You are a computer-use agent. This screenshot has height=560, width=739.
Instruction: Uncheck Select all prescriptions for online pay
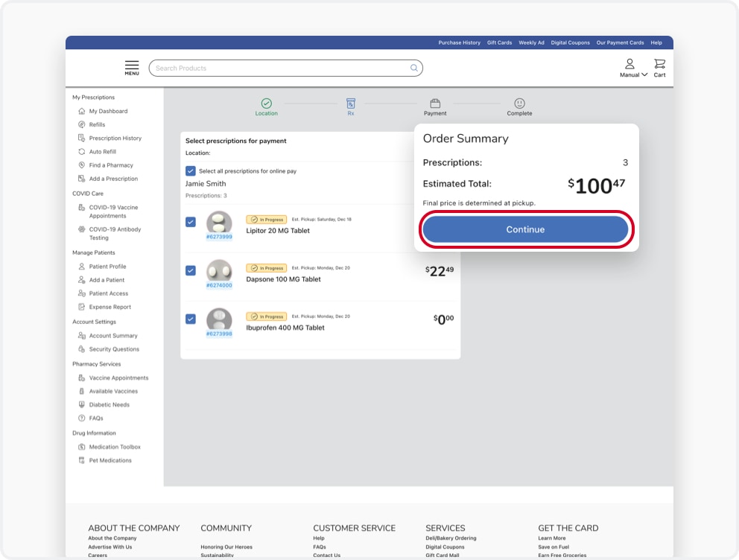[191, 171]
